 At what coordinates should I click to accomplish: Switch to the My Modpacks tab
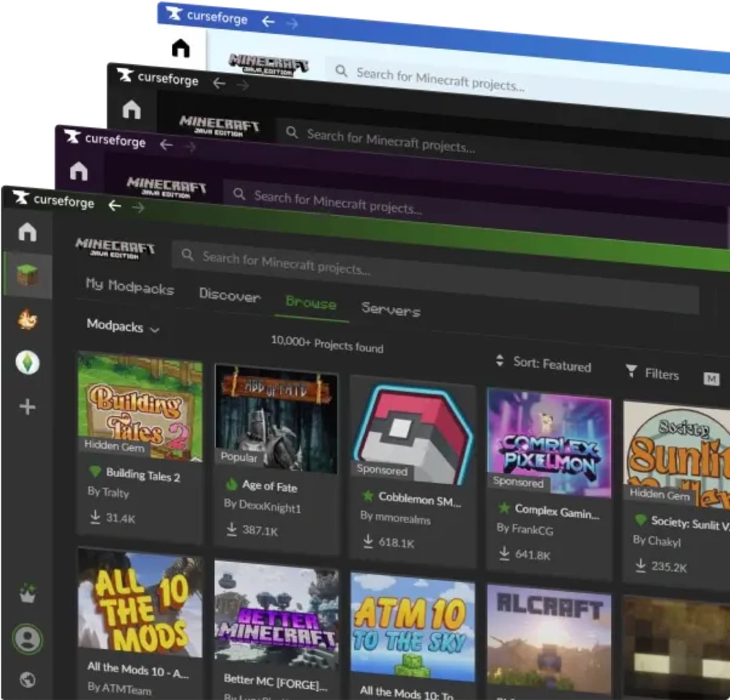[130, 286]
